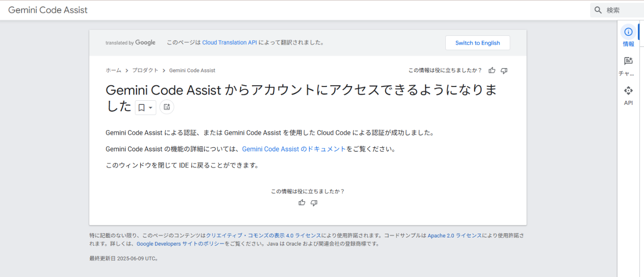Open Google Developers サイトのポリシー link
The image size is (644, 277).
(x=180, y=244)
